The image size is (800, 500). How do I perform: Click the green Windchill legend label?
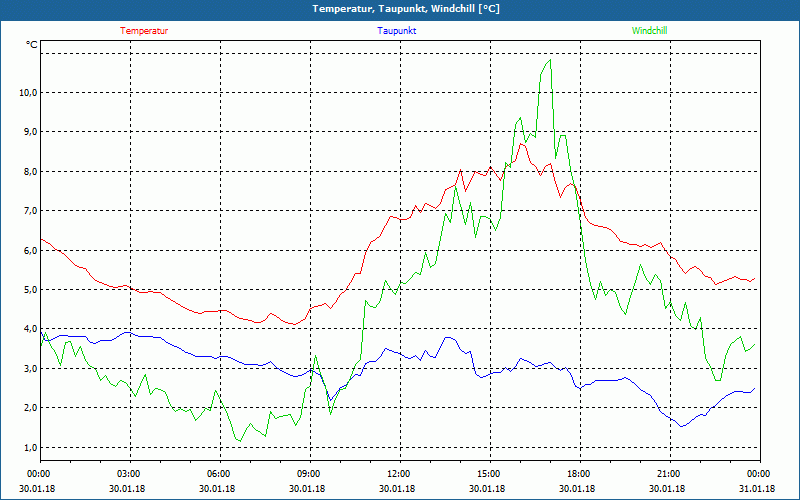(x=649, y=31)
